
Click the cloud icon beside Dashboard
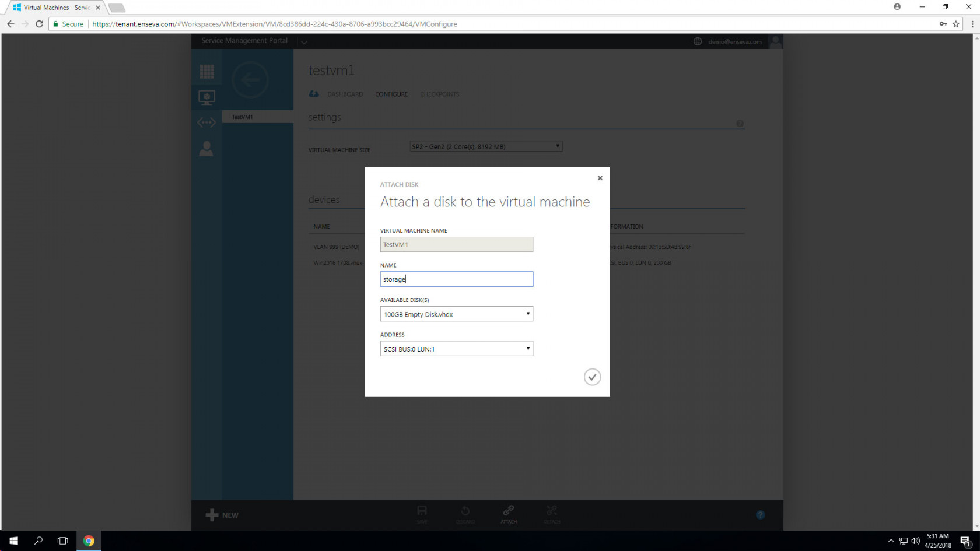[x=314, y=94]
